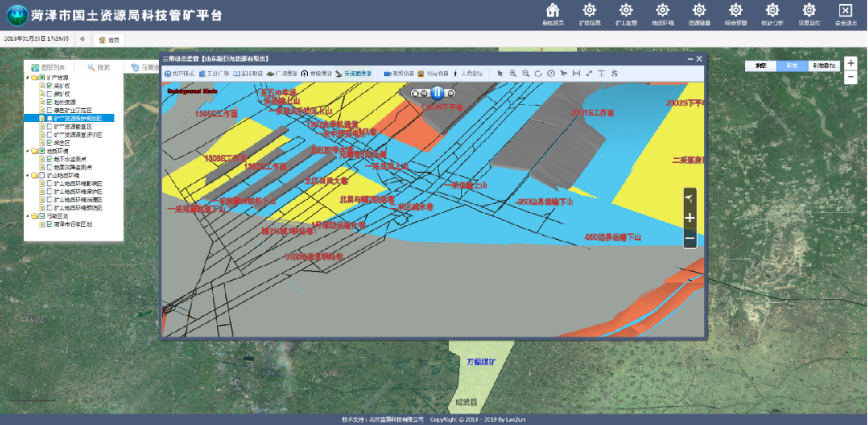Click 视频仿真 in 3D toolbar

399,73
